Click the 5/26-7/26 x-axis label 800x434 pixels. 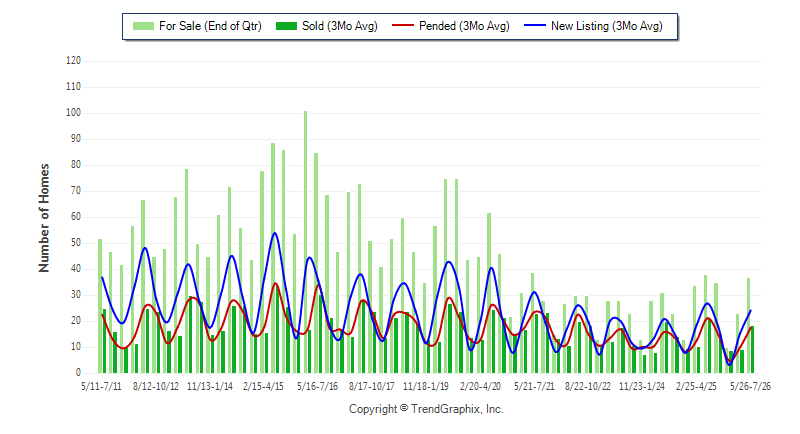[750, 386]
